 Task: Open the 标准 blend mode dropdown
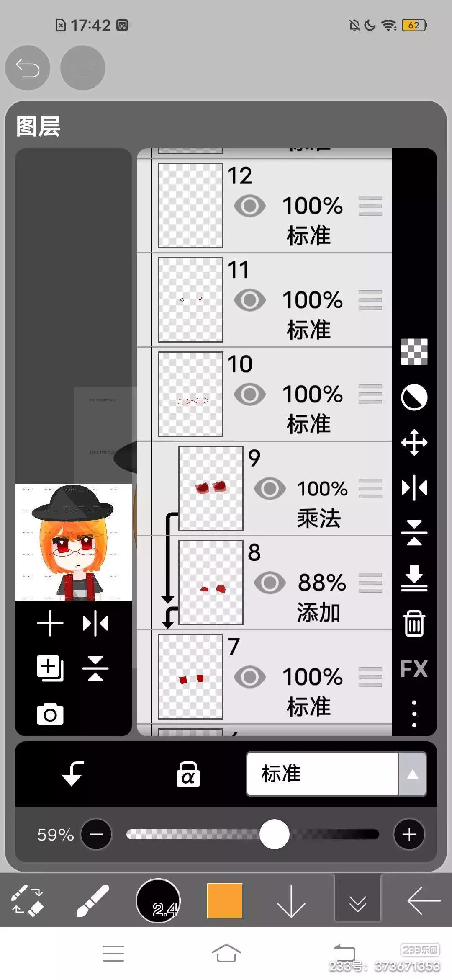tap(322, 774)
